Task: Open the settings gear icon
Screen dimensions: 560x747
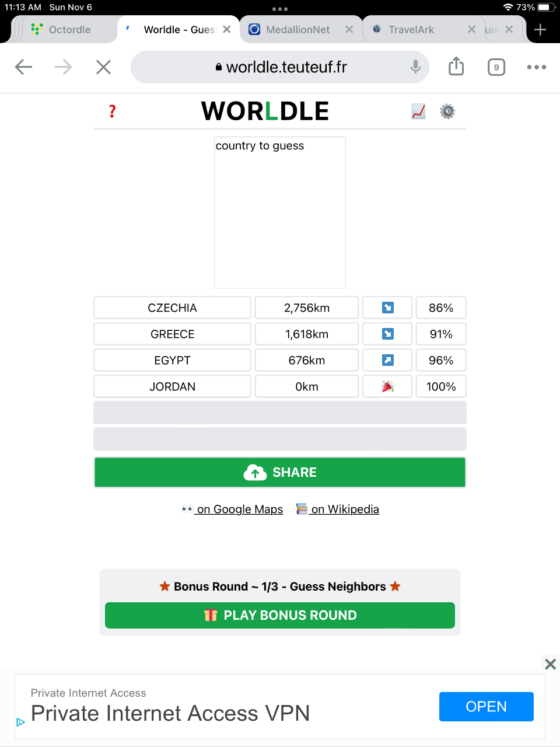Action: point(447,111)
